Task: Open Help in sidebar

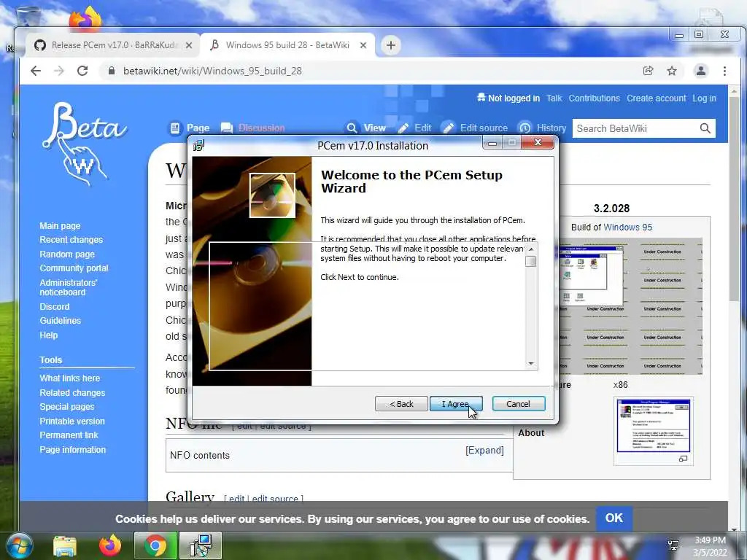Action: click(x=49, y=335)
